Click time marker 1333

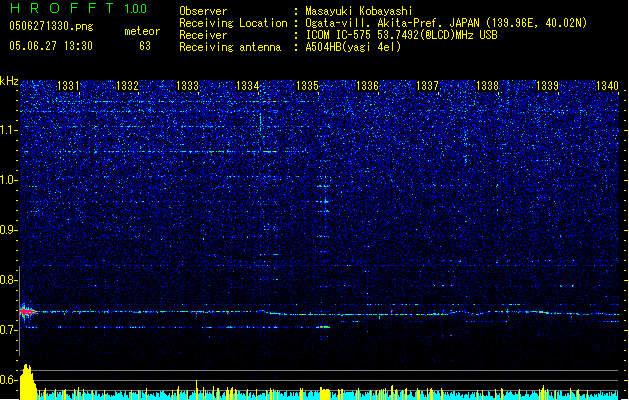tap(187, 86)
